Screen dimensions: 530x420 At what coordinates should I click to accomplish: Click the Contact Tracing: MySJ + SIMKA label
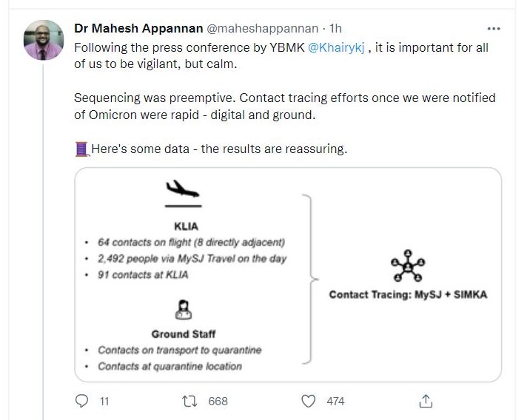coord(408,294)
